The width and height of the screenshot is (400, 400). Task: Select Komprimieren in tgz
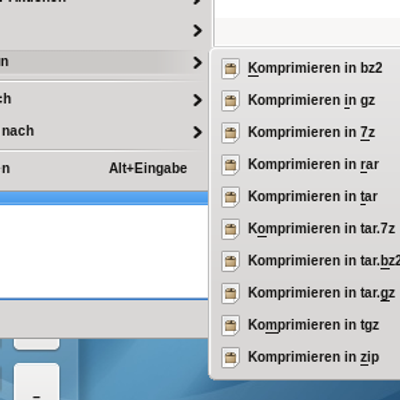[306, 325]
